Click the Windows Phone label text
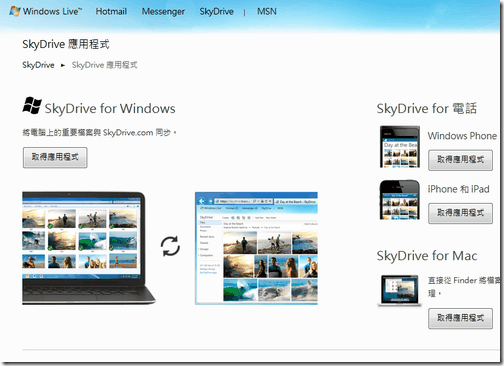The height and width of the screenshot is (366, 504). tap(462, 136)
